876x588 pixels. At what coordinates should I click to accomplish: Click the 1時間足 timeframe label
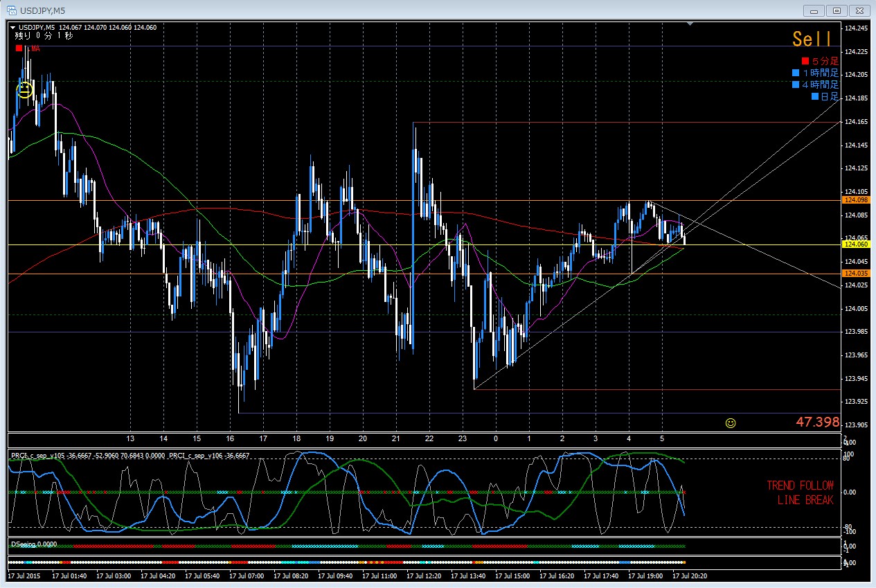(x=820, y=73)
